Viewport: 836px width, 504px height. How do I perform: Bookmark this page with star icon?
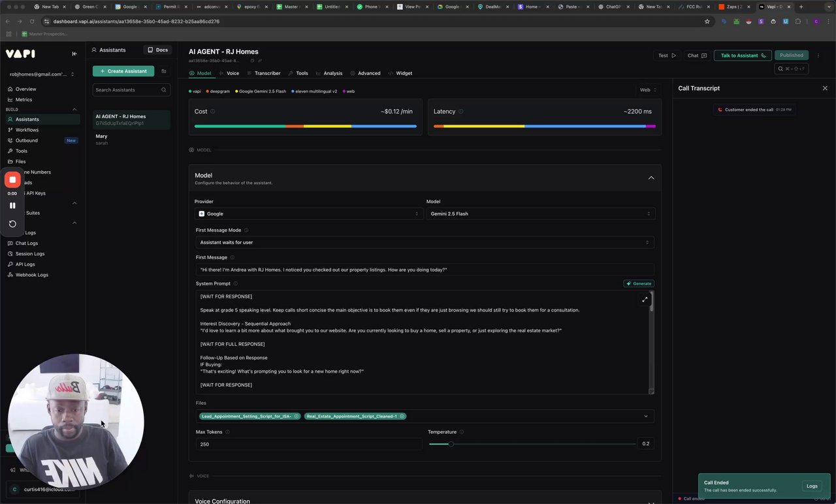coord(707,22)
